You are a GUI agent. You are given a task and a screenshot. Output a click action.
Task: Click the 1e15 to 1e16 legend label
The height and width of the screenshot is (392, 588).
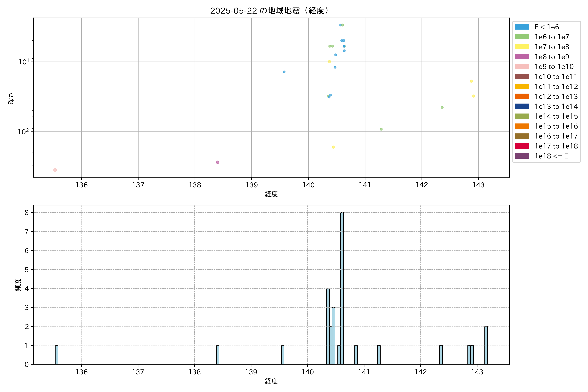[x=556, y=126]
